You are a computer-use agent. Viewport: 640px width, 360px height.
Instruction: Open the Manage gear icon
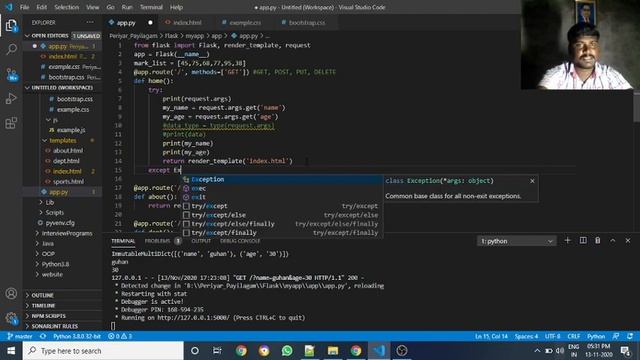(11, 318)
